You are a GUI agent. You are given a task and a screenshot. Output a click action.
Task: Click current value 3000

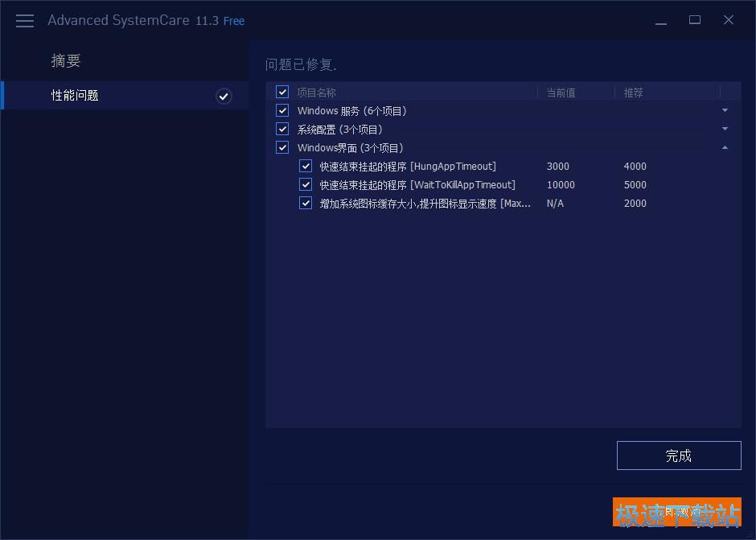(558, 166)
